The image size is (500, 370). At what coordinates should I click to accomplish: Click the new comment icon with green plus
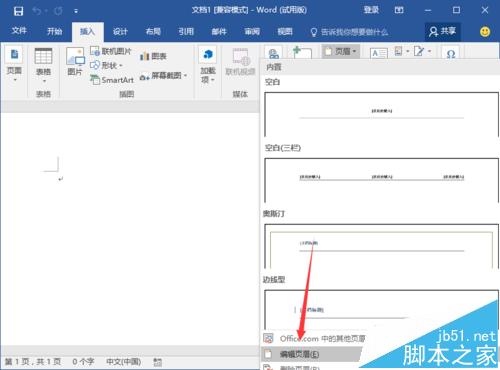pos(302,52)
